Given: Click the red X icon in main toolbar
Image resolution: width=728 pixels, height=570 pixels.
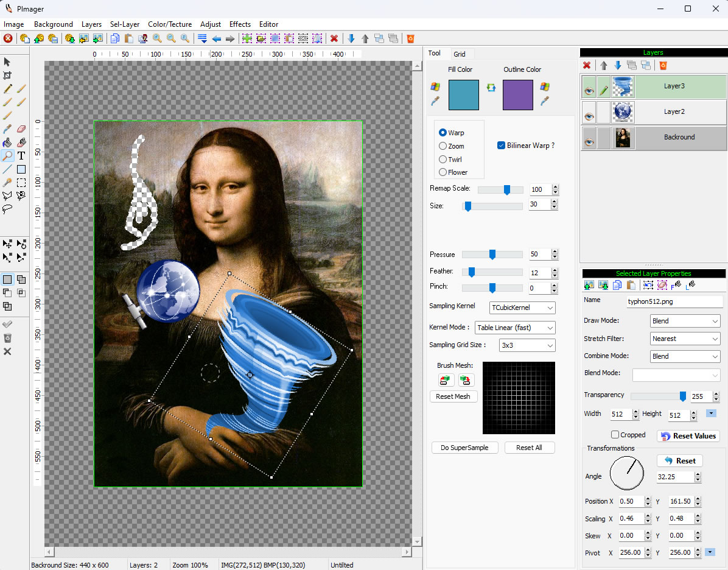Looking at the screenshot, I should point(334,38).
